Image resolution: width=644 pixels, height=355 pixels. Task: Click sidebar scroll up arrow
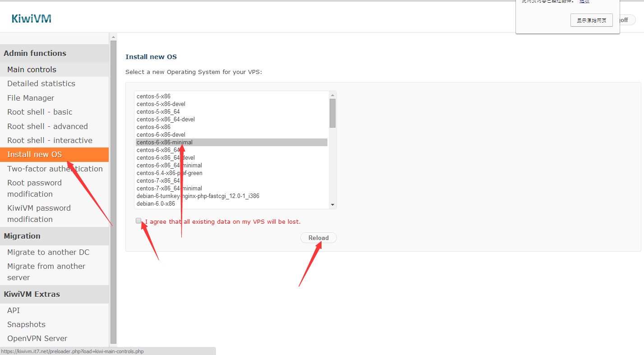pyautogui.click(x=113, y=37)
